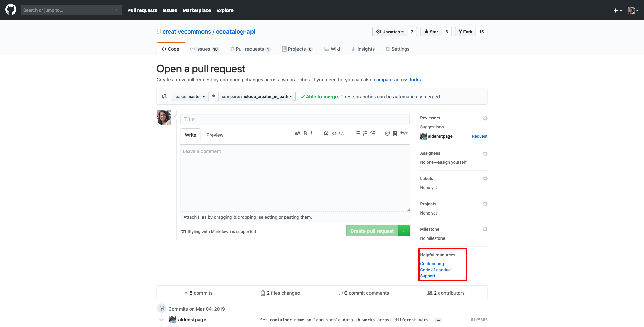Viewport: 644px width, 327px height.
Task: Fork the repository
Action: [x=466, y=32]
